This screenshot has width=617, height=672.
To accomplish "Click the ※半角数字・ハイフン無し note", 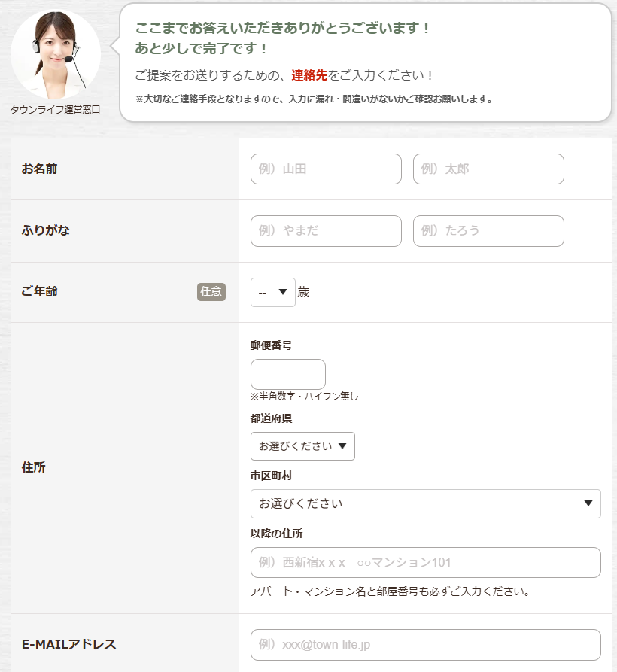I will [x=304, y=397].
